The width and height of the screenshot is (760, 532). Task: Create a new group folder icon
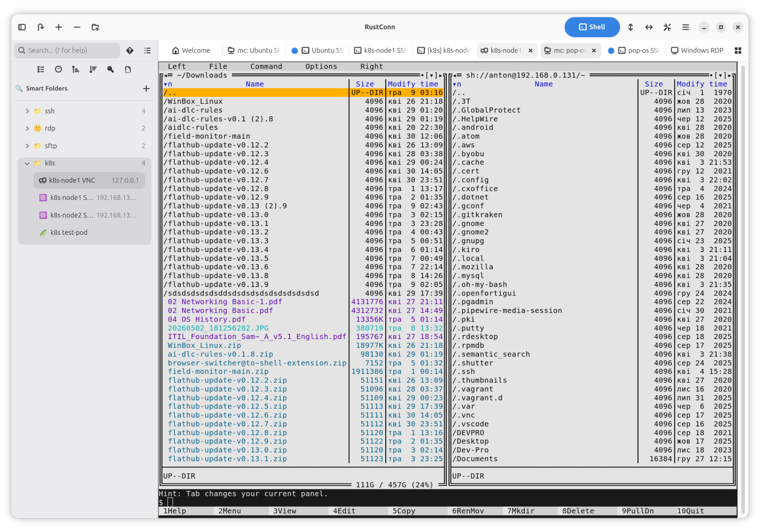95,27
